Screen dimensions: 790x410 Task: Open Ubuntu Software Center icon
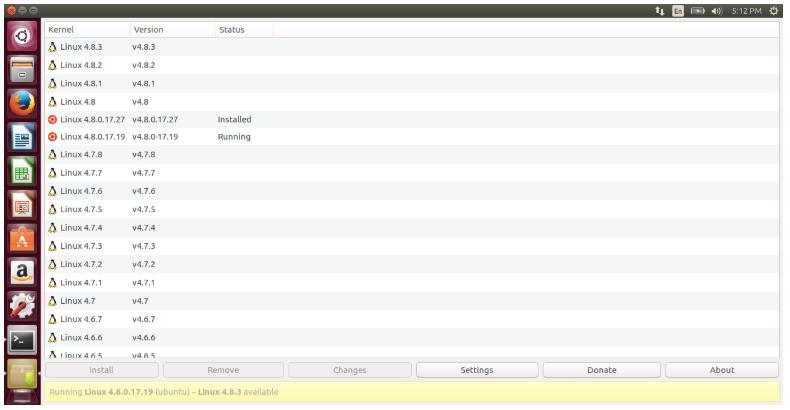[22, 239]
